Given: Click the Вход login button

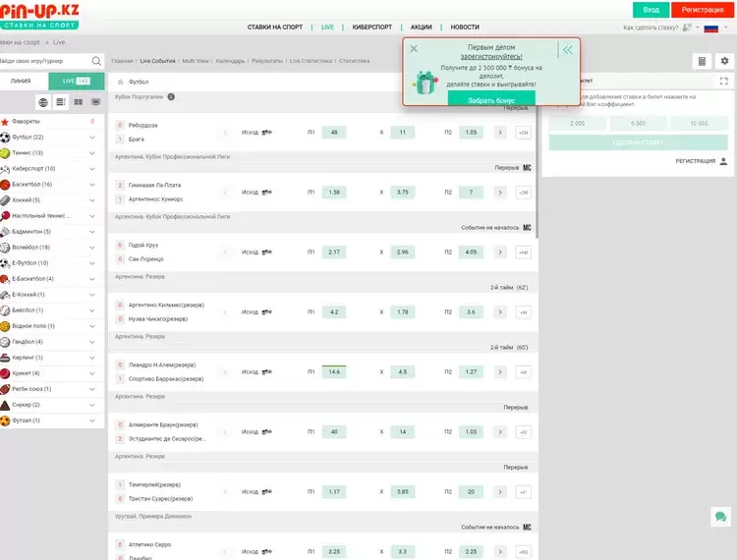Looking at the screenshot, I should 651,10.
